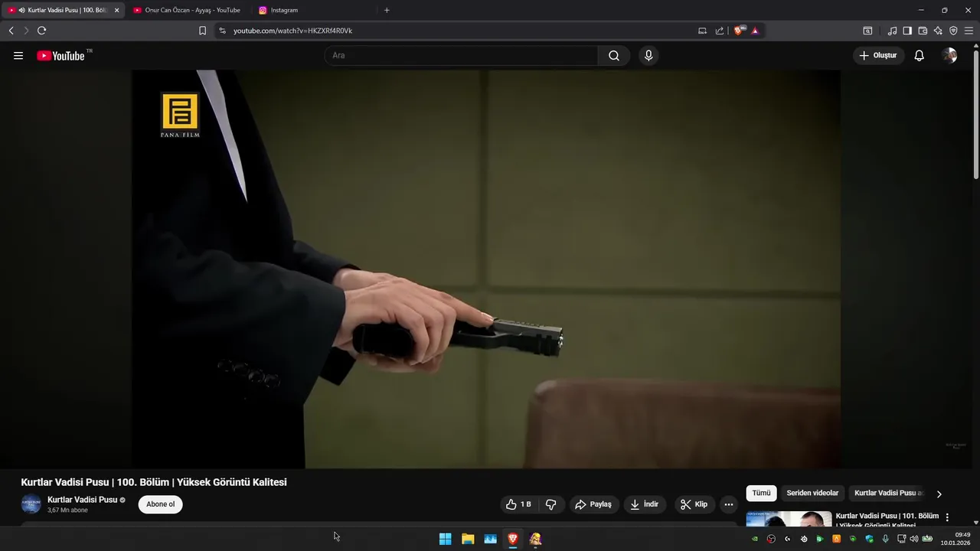This screenshot has height=551, width=980.
Task: Open the more options dots for 101. Bölüm video
Action: 947,517
